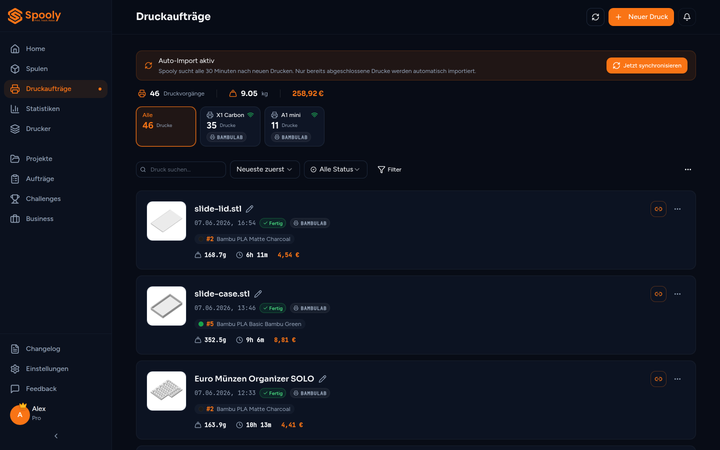Open Statistiken page
The image size is (720, 450).
(x=56, y=109)
